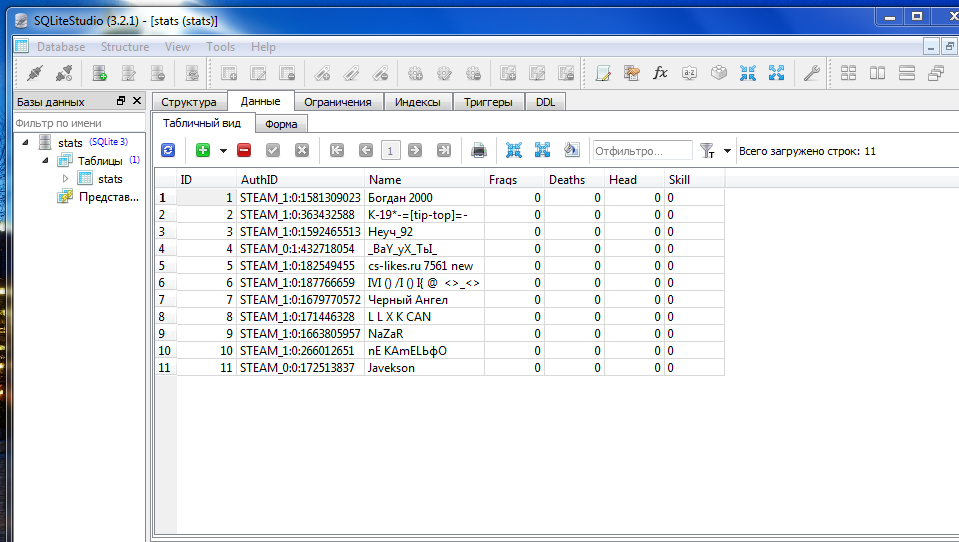Open SQL editor pencil-on-paper icon
The image size is (959, 542).
point(604,73)
